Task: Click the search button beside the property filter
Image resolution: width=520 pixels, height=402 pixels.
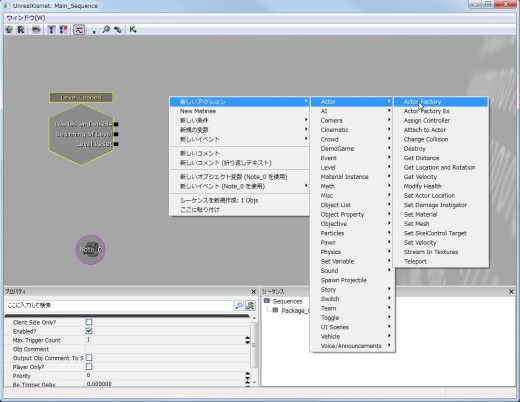Action: (x=238, y=305)
